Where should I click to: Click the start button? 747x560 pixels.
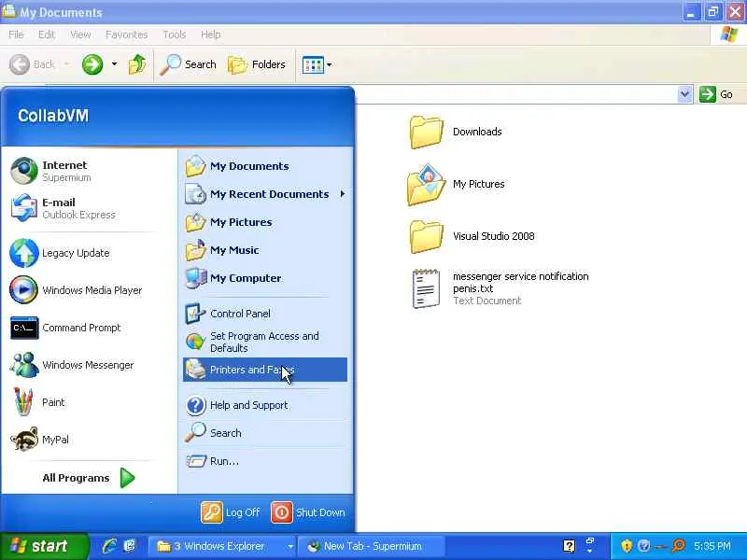point(44,546)
